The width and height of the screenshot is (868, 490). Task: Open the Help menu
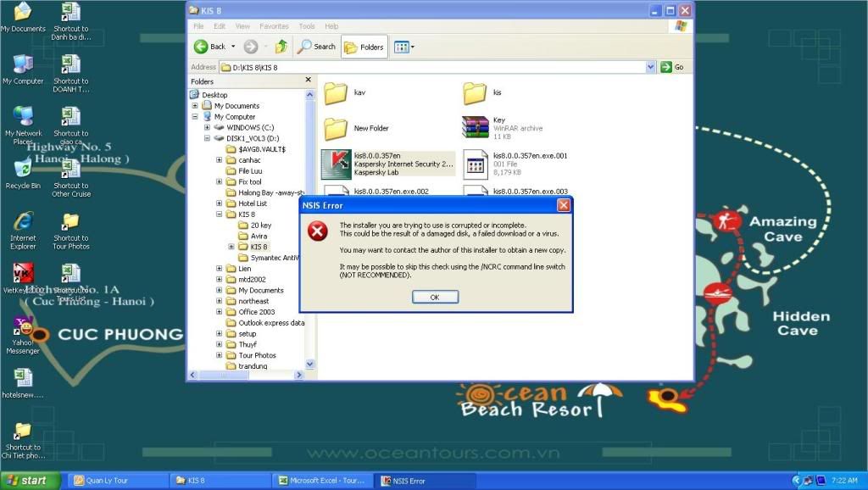[331, 26]
